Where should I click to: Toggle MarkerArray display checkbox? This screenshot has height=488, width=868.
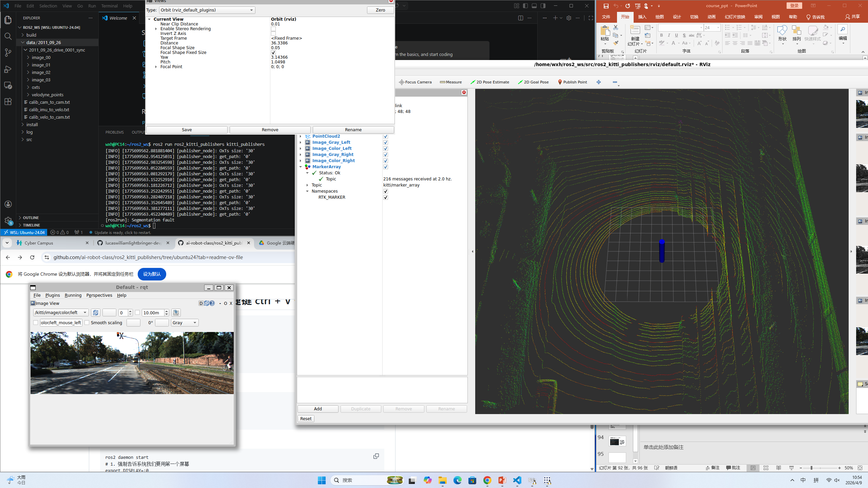tap(386, 167)
